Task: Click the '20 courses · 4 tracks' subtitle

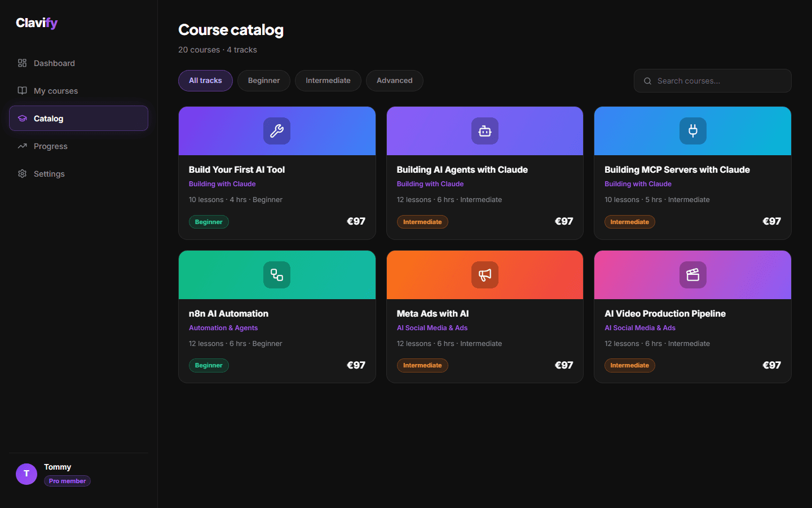Action: pyautogui.click(x=218, y=50)
